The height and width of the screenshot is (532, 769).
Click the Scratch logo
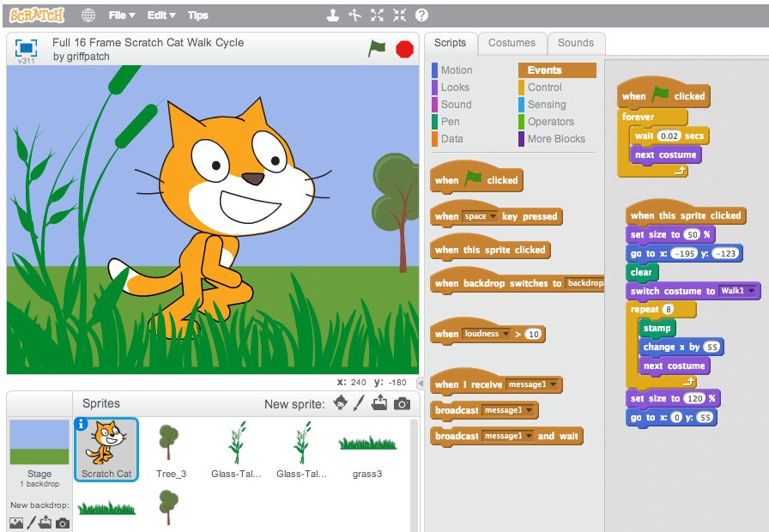(x=37, y=15)
